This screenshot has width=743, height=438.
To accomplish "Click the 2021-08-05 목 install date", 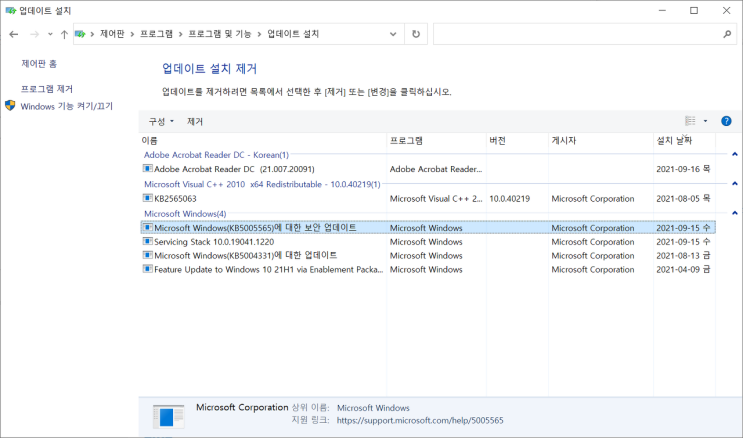I will tap(683, 199).
